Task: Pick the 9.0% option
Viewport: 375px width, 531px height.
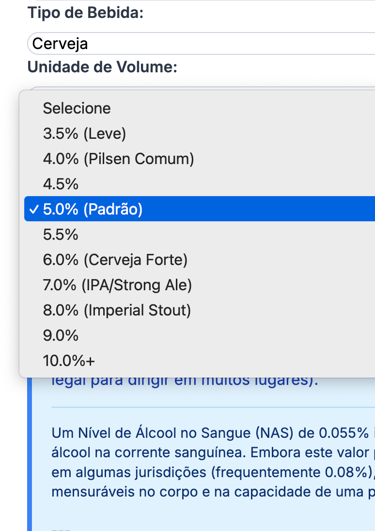Action: coord(200,335)
